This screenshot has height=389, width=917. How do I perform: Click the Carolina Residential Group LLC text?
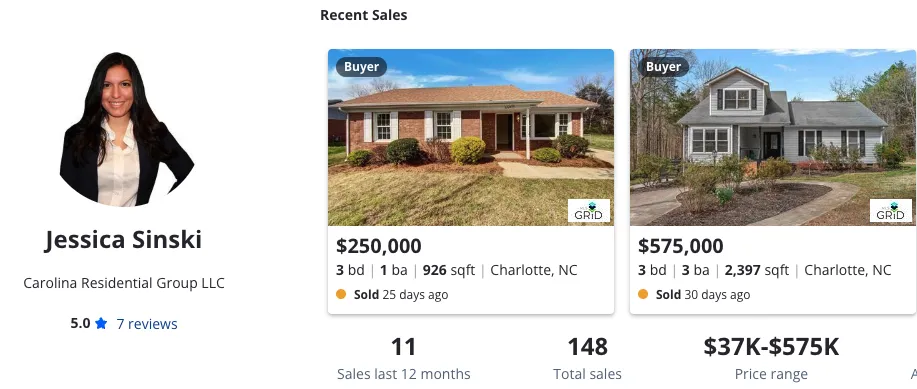point(124,283)
